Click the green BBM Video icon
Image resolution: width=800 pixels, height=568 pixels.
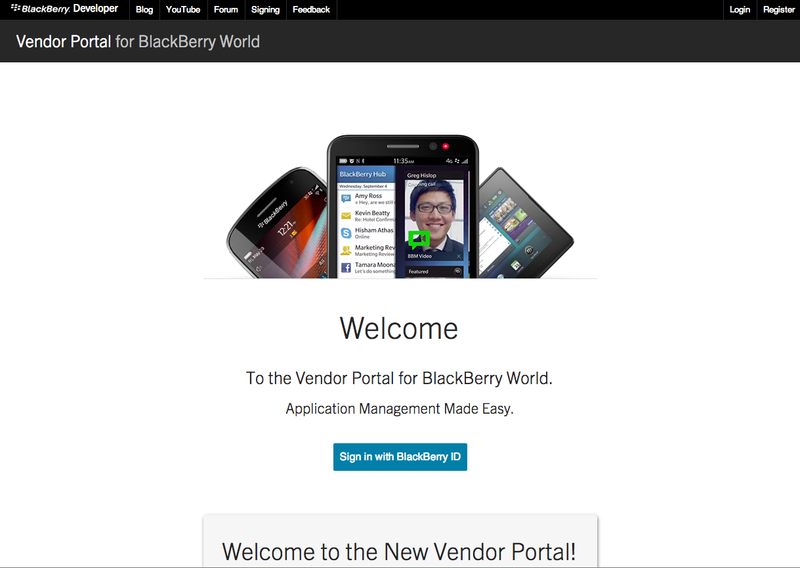click(x=419, y=239)
